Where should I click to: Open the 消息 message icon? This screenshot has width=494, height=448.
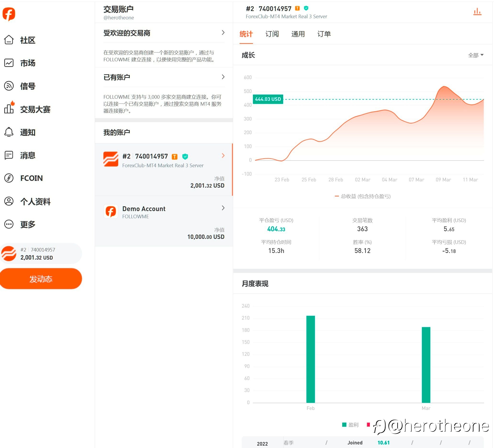pos(9,155)
